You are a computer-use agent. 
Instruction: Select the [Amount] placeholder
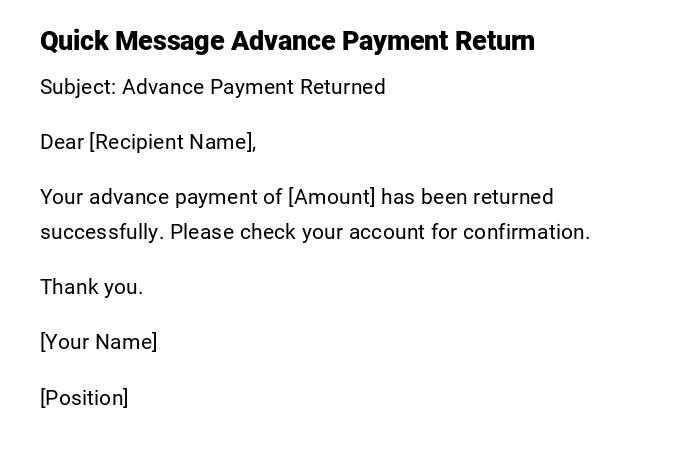pos(331,197)
